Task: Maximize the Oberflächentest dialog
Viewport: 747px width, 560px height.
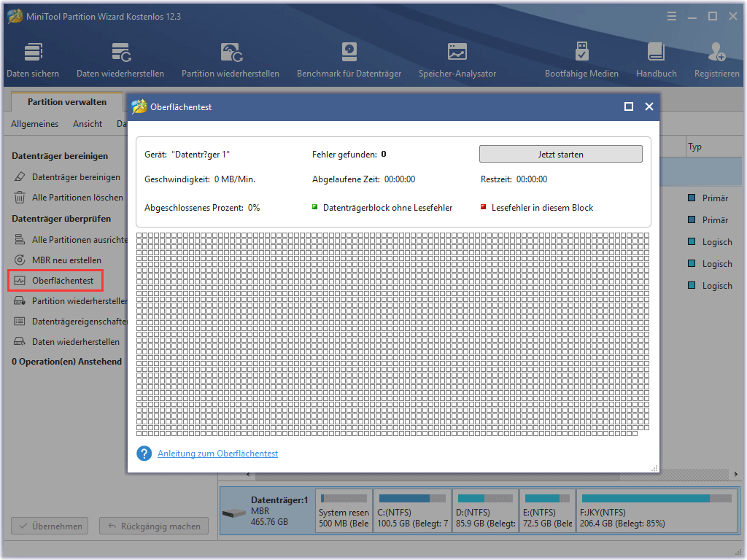Action: [x=629, y=106]
